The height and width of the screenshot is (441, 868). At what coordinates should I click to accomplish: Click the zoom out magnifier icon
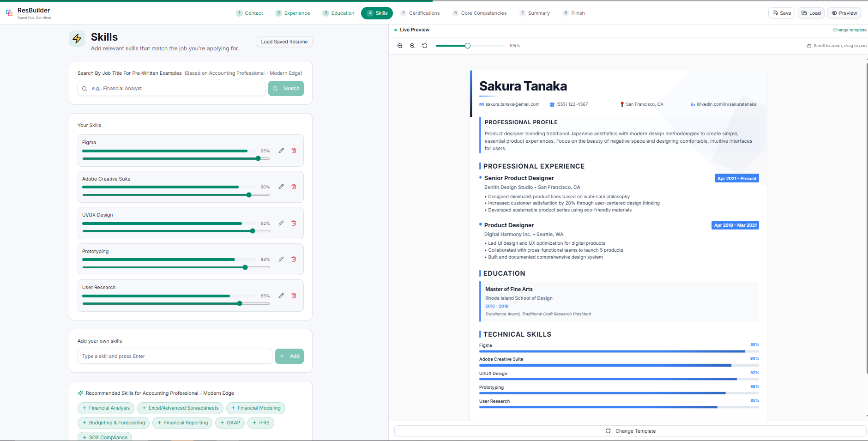click(x=400, y=46)
